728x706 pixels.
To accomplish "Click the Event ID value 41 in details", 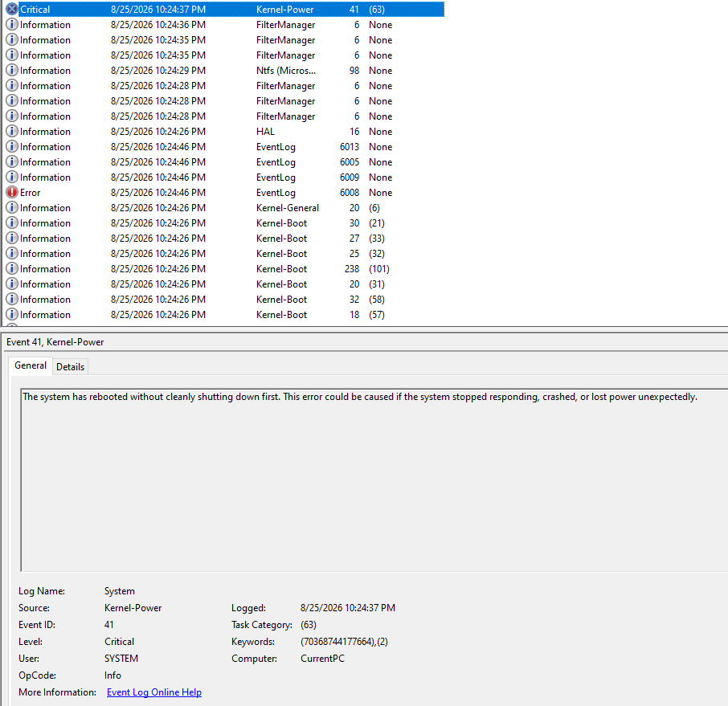I will point(108,625).
